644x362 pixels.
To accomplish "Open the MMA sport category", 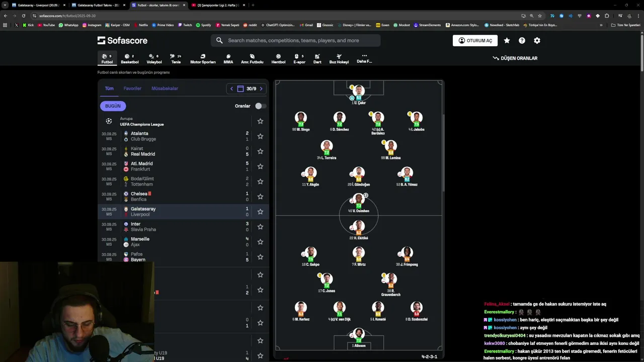I will (228, 59).
